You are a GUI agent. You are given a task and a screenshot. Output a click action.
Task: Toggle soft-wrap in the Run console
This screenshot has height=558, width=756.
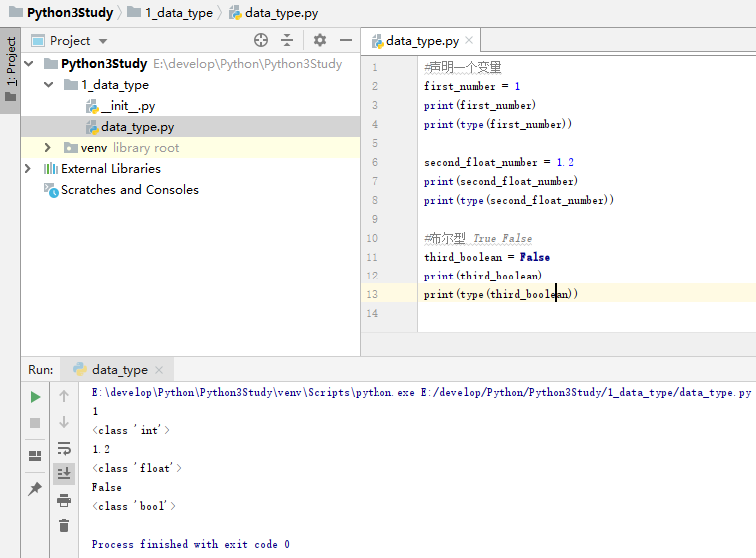pos(64,448)
